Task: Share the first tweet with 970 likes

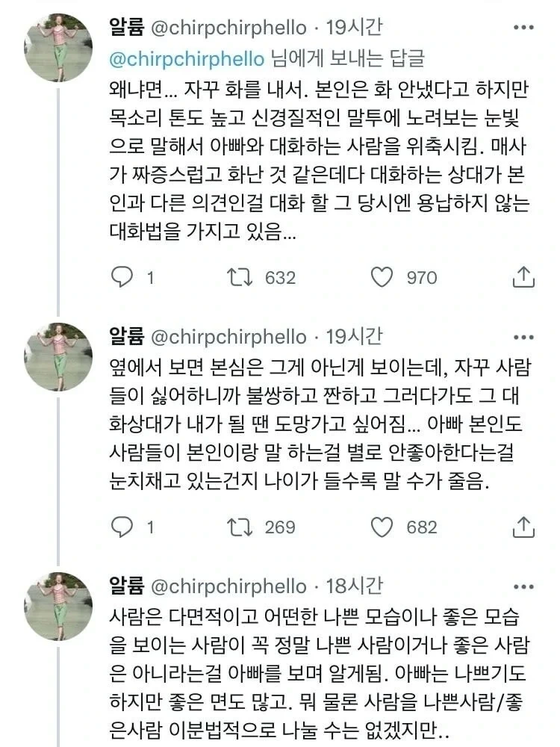Action: (523, 277)
